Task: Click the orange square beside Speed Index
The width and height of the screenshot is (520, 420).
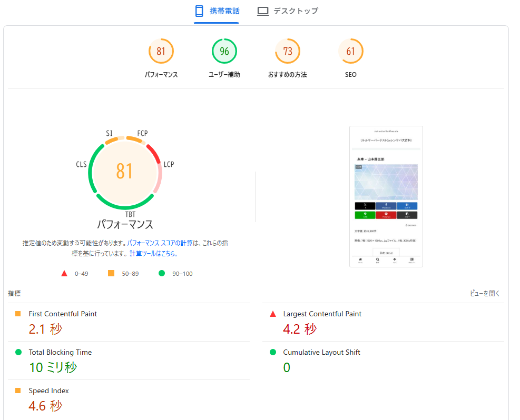Action: [x=18, y=391]
